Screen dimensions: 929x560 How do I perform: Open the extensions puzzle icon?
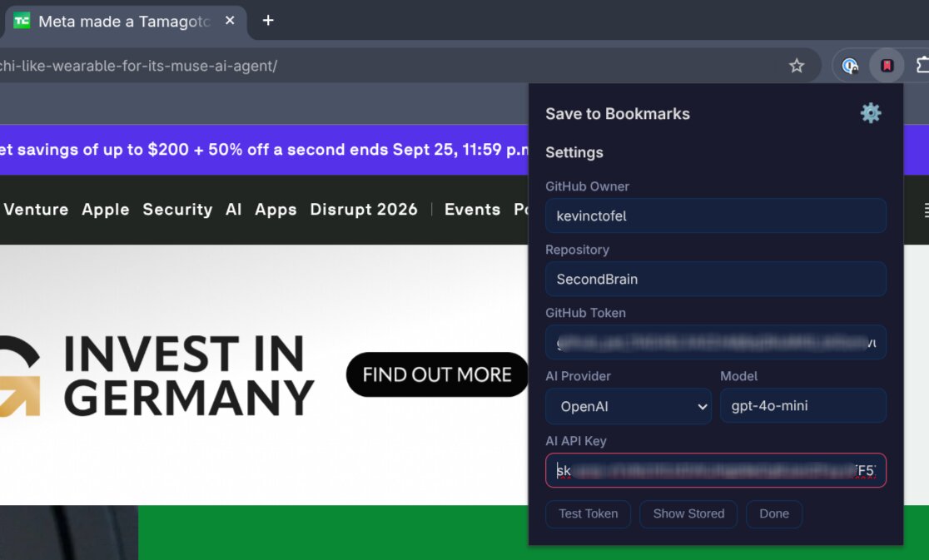coord(922,66)
